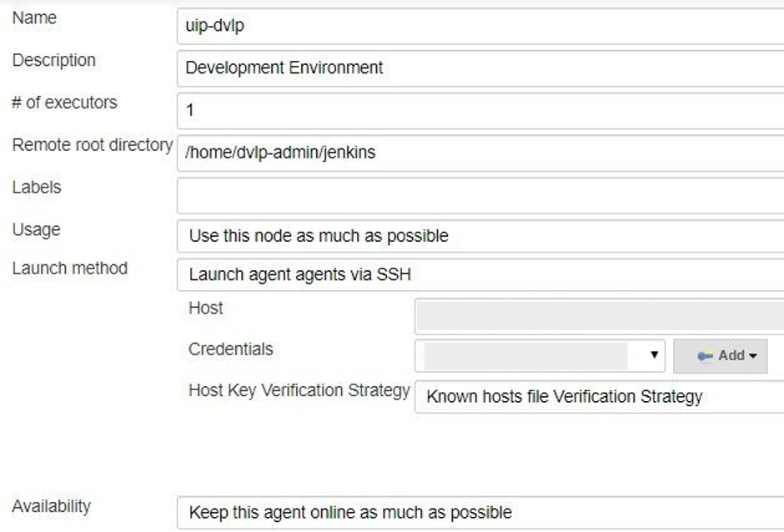Viewport: 784px width, 532px height.
Task: Click the Availability label text
Action: point(51,506)
